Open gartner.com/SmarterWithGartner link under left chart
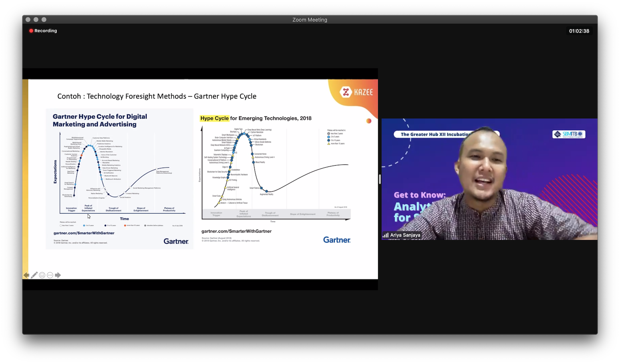Image resolution: width=620 pixels, height=364 pixels. 84,233
